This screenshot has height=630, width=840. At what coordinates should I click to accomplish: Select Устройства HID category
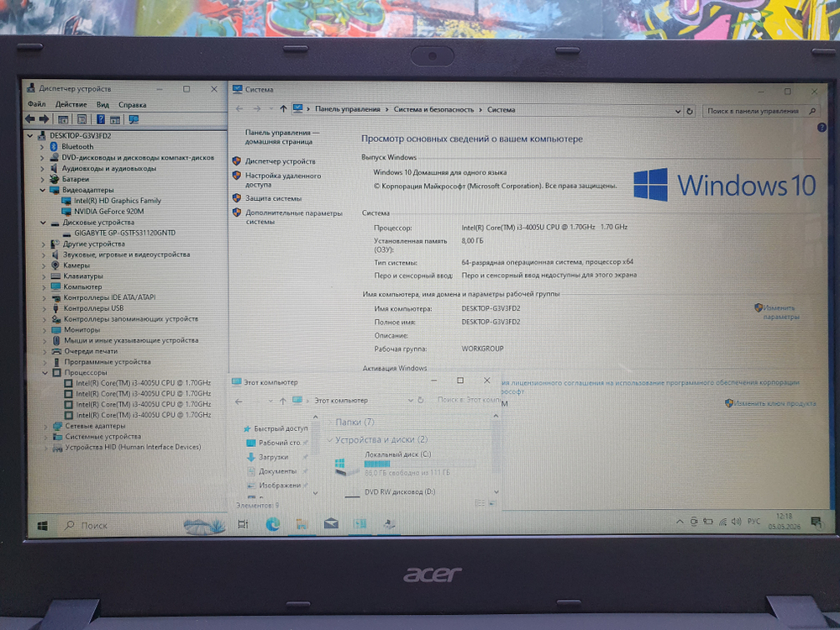(133, 447)
